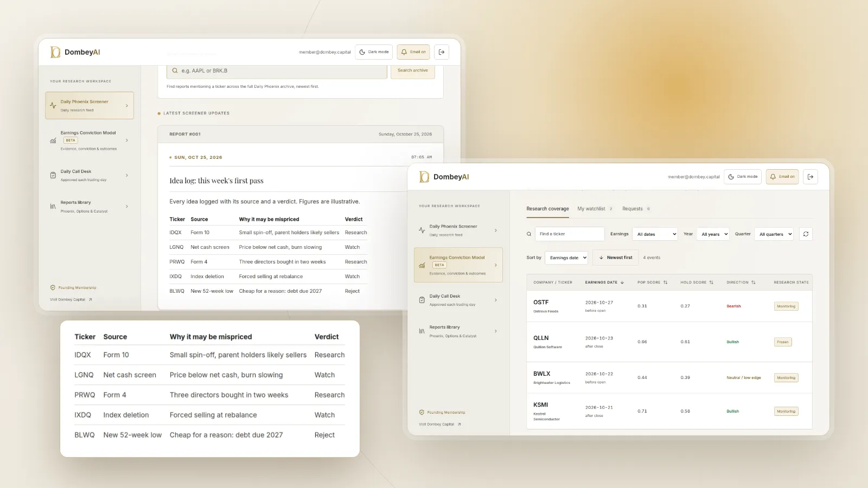868x488 pixels.
Task: Click the Direction column sort arrows icon
Action: [754, 282]
